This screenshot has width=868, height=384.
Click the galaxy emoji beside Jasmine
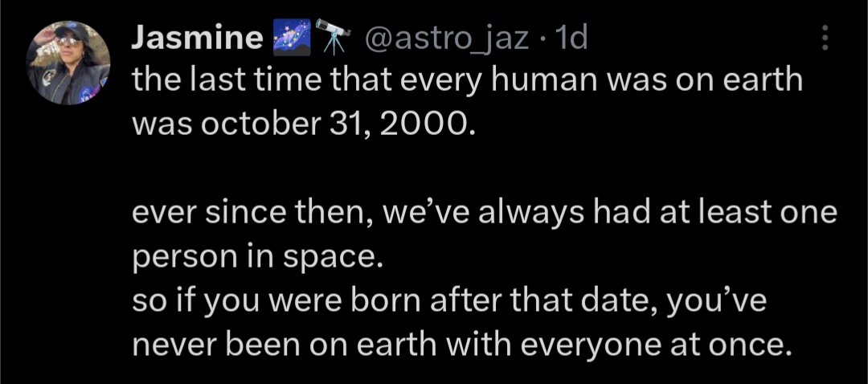click(x=290, y=38)
